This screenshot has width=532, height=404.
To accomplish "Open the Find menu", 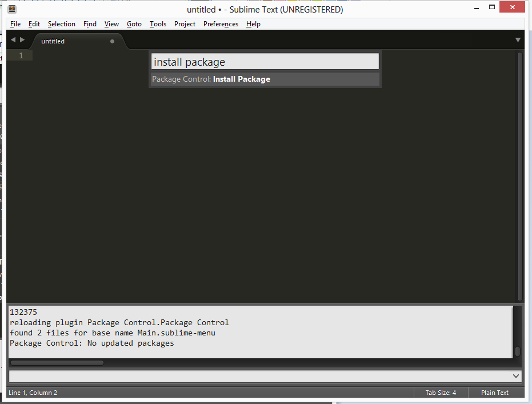I will [90, 24].
